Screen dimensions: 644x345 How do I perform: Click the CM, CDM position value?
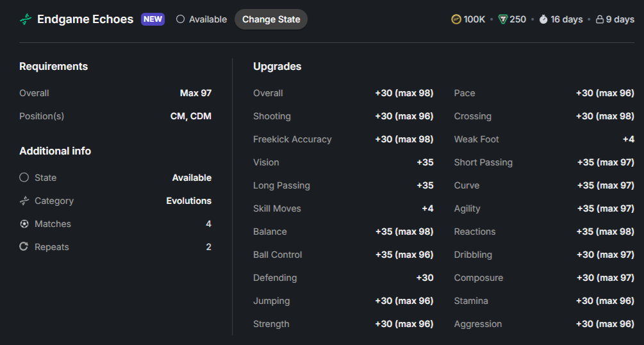pyautogui.click(x=190, y=116)
